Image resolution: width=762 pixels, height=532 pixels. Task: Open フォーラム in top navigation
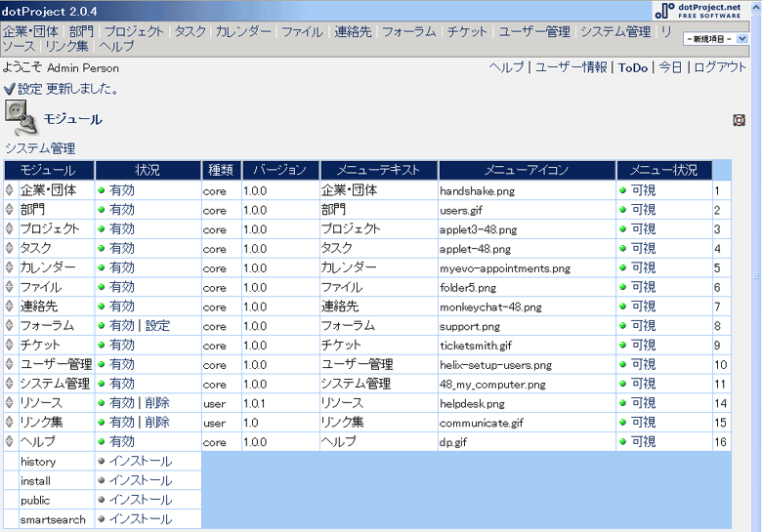pos(409,31)
